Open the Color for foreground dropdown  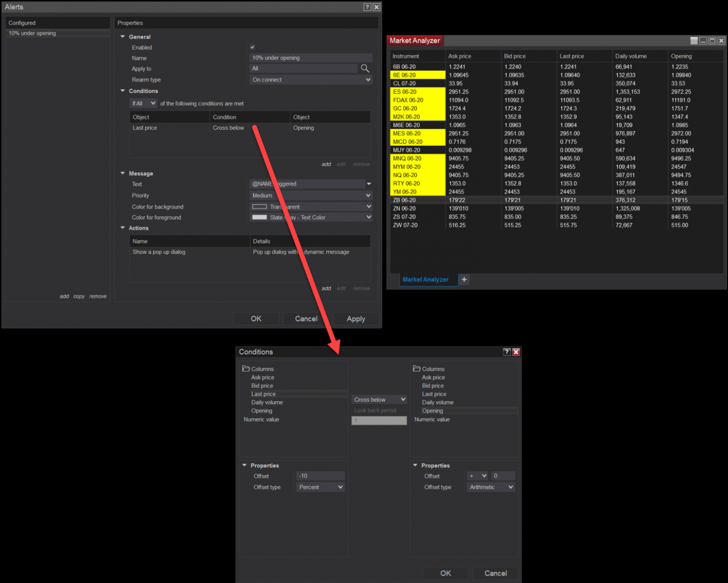point(311,217)
